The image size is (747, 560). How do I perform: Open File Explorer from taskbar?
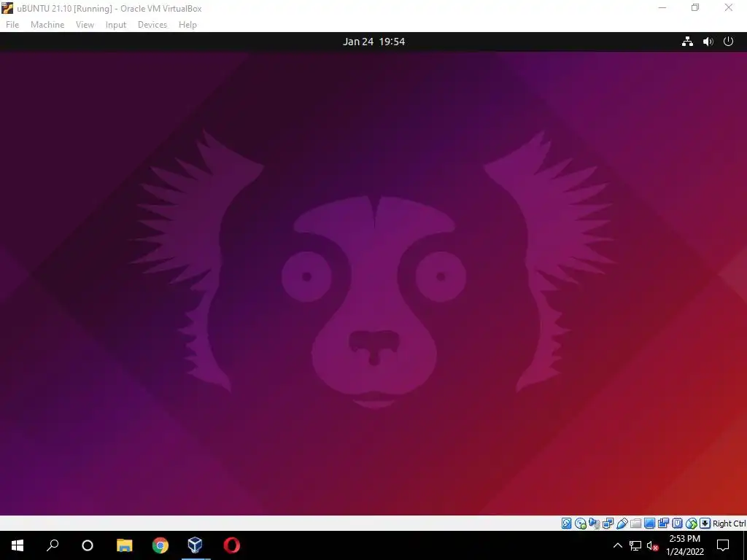click(x=124, y=545)
